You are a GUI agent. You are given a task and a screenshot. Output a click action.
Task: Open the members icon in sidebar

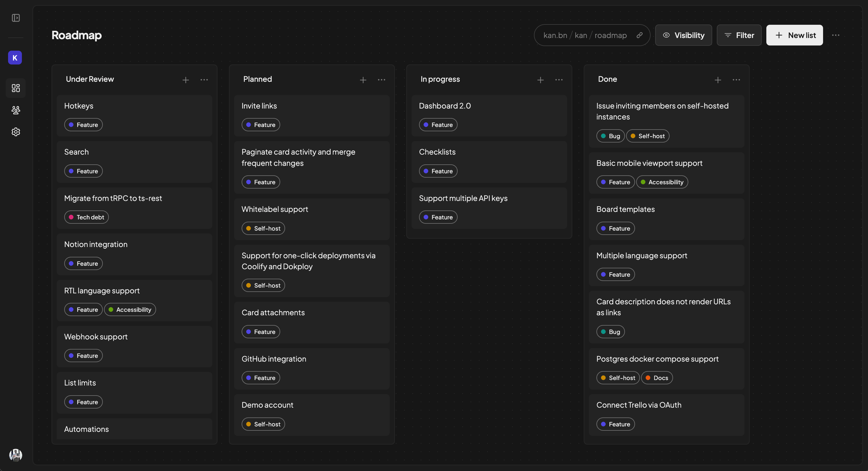pos(16,110)
